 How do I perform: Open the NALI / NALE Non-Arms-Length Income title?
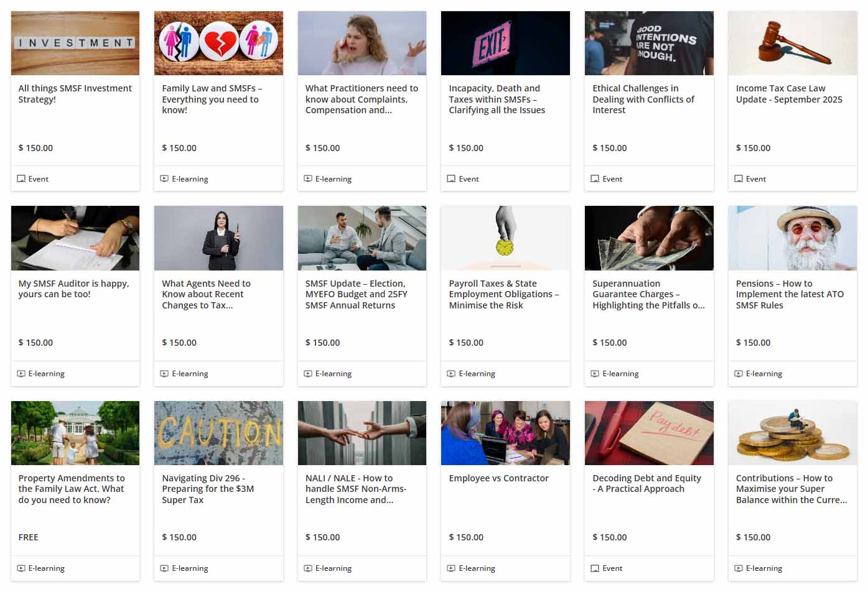pyautogui.click(x=356, y=489)
